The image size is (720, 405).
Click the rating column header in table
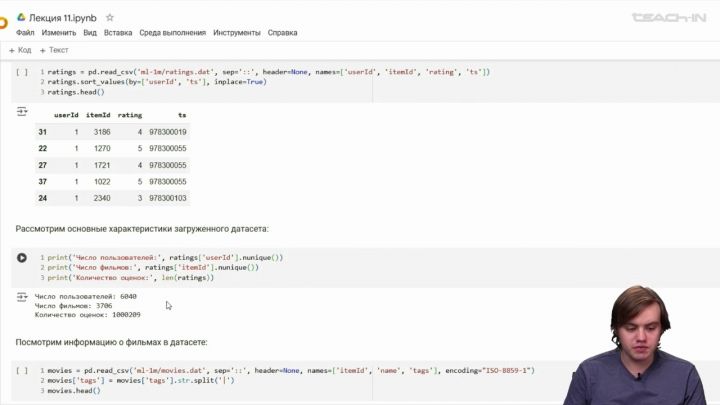pos(130,116)
